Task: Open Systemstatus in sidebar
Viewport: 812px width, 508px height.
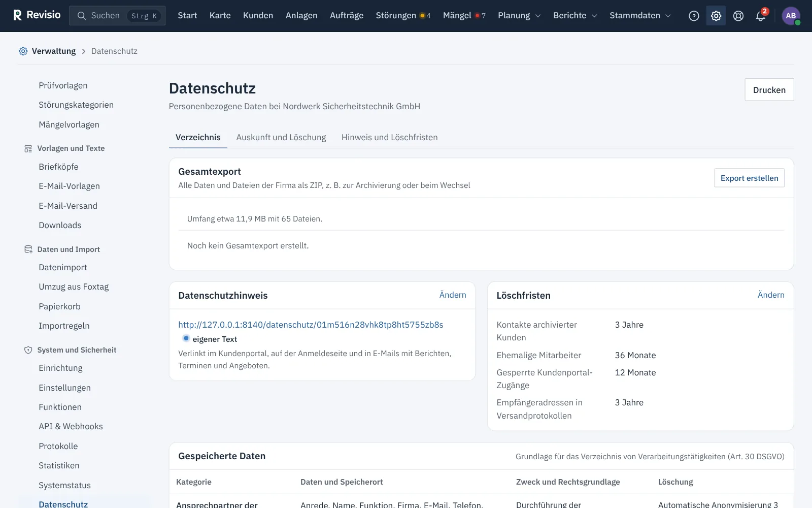Action: (x=64, y=485)
